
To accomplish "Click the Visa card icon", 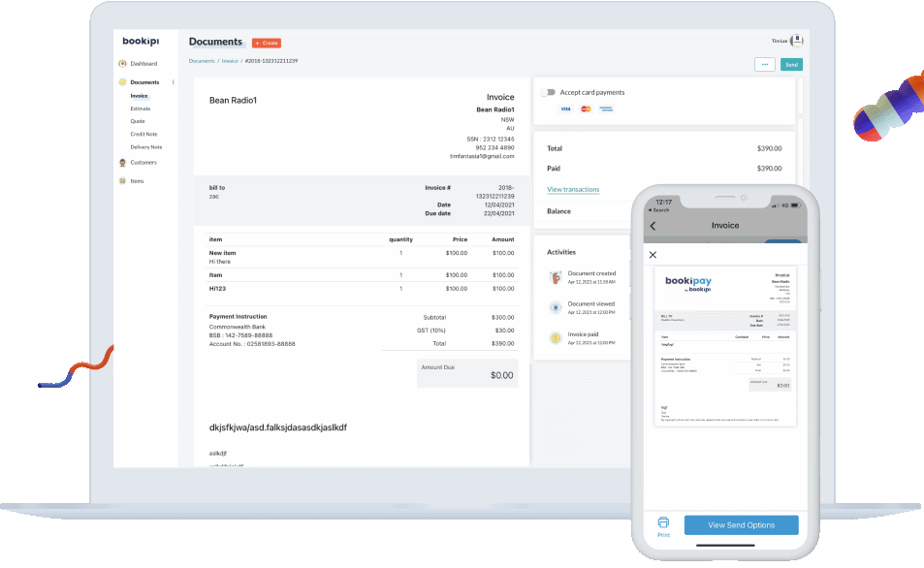I will (565, 109).
